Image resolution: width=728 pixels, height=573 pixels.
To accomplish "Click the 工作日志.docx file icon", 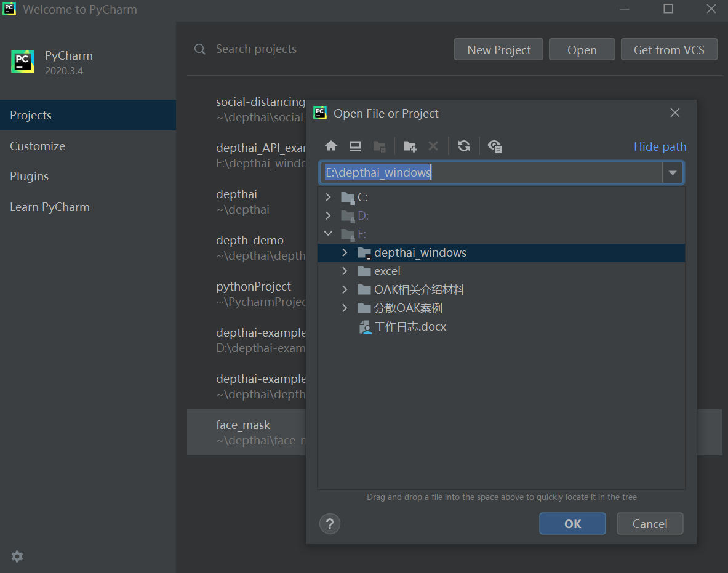I will click(x=366, y=327).
